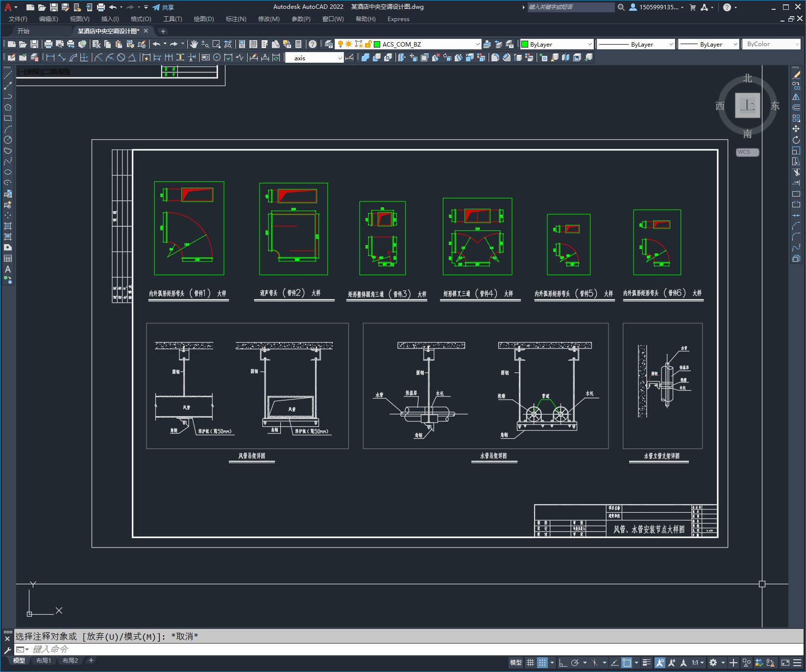Toggle object snap in status bar

click(x=627, y=663)
